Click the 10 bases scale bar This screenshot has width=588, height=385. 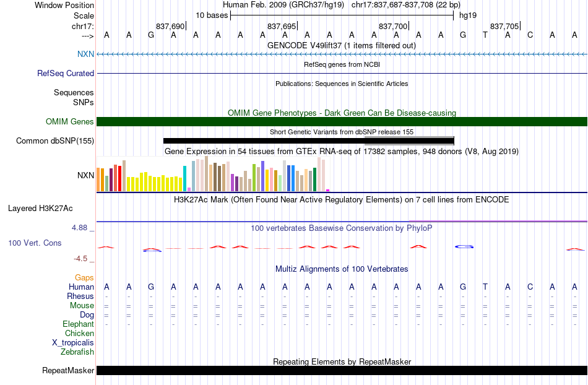coord(342,15)
